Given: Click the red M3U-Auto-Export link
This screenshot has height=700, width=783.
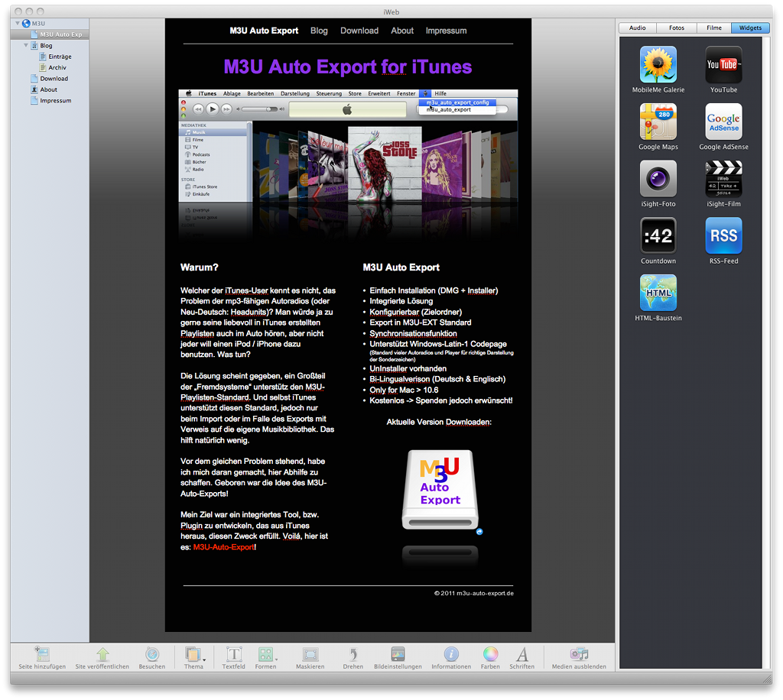Looking at the screenshot, I should 224,547.
